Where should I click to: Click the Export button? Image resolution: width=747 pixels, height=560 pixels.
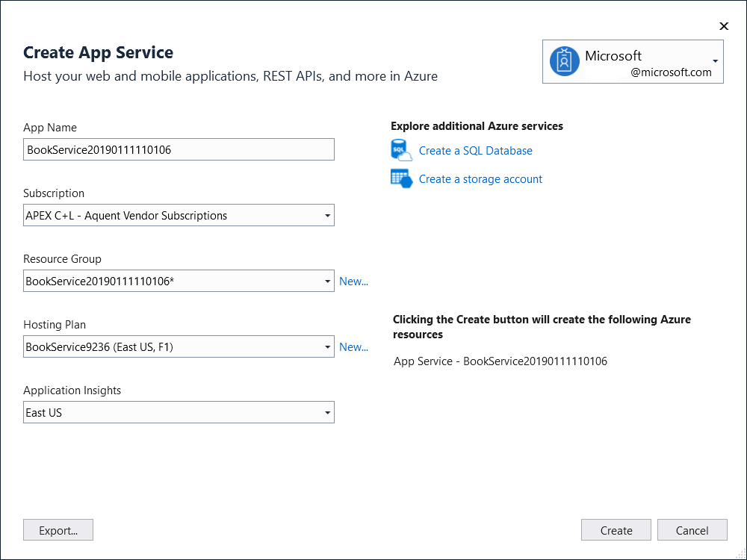58,529
